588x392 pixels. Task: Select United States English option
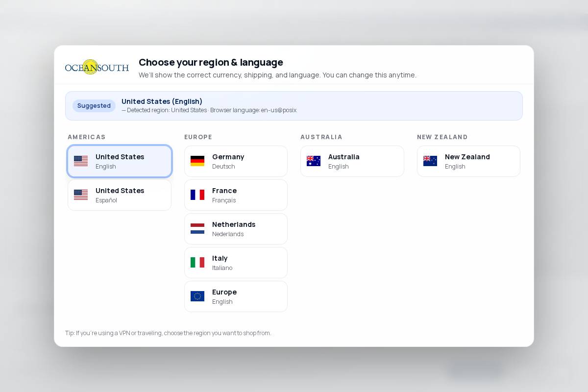120,161
